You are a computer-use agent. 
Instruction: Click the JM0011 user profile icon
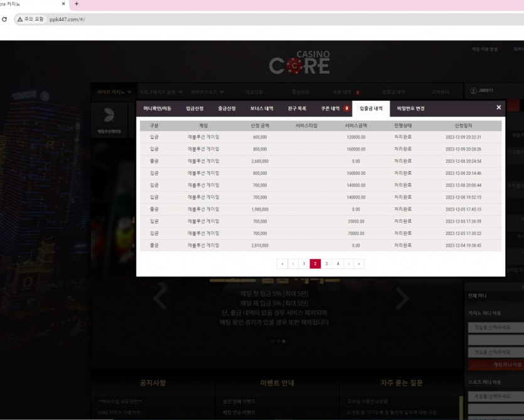click(473, 90)
